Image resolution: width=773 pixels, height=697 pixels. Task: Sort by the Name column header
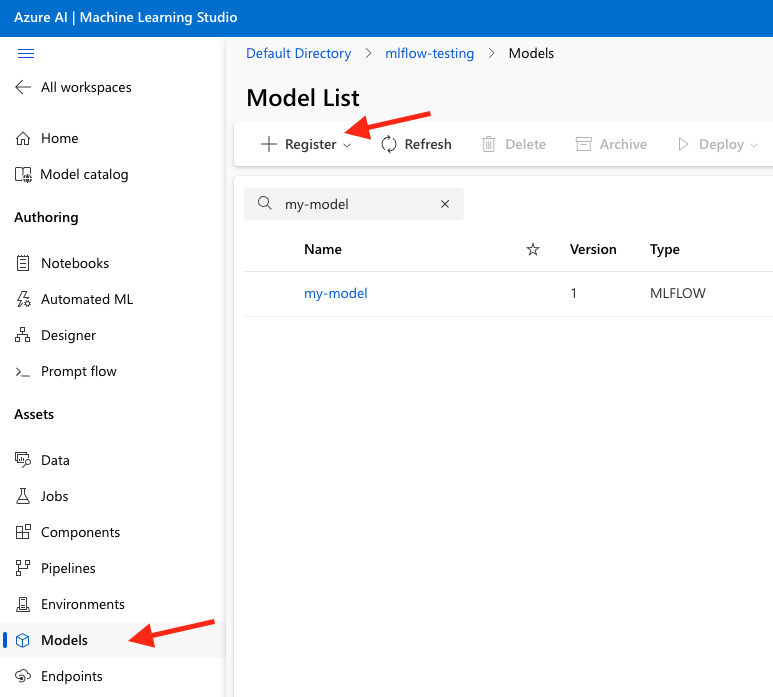click(323, 249)
